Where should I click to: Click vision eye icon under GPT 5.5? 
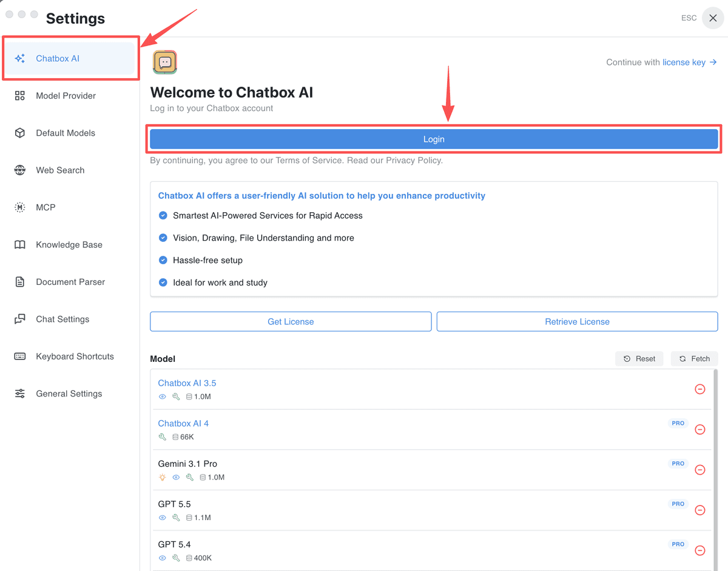click(x=163, y=518)
